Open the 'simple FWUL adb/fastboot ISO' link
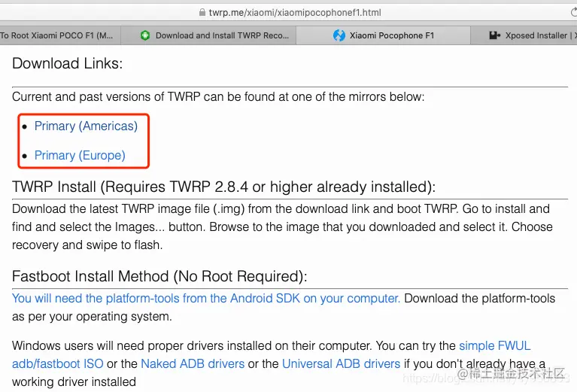This screenshot has width=577, height=392. (494, 345)
